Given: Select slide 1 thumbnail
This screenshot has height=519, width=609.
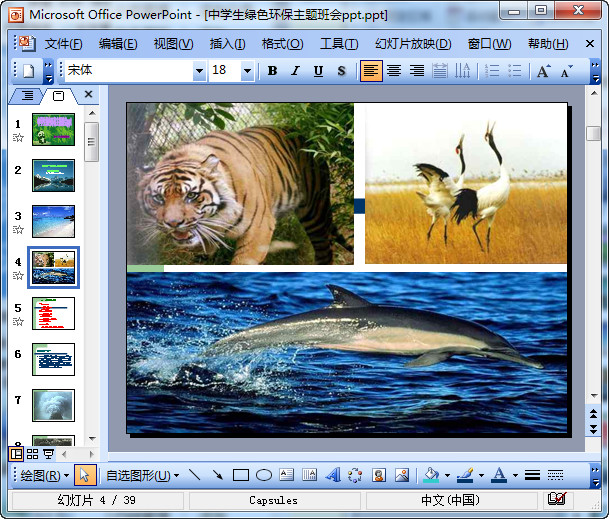Looking at the screenshot, I should [x=53, y=129].
